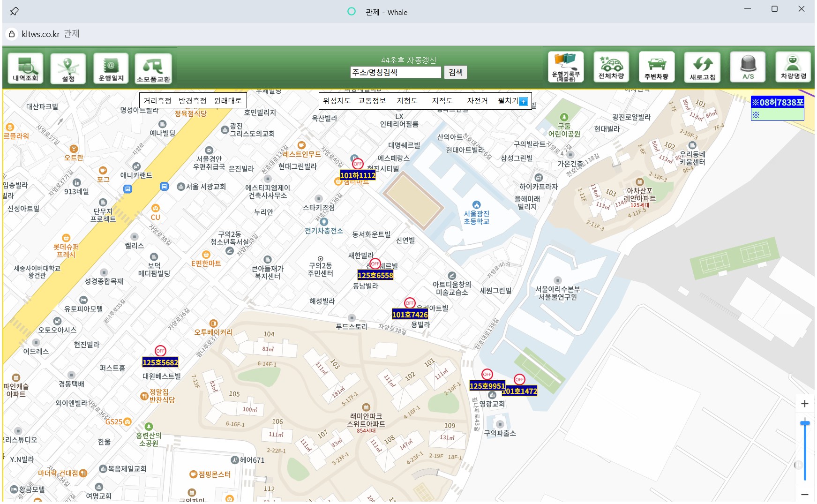Open the A/S service icon

(748, 67)
